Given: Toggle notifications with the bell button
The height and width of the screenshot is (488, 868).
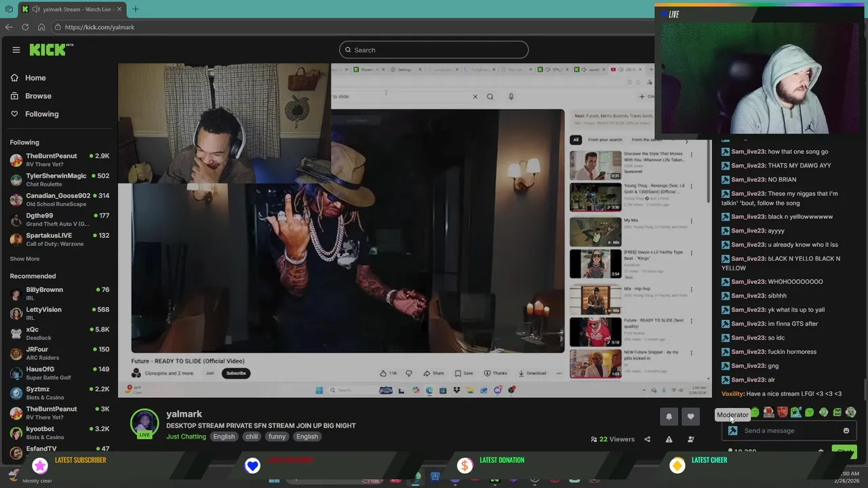Looking at the screenshot, I should [669, 417].
